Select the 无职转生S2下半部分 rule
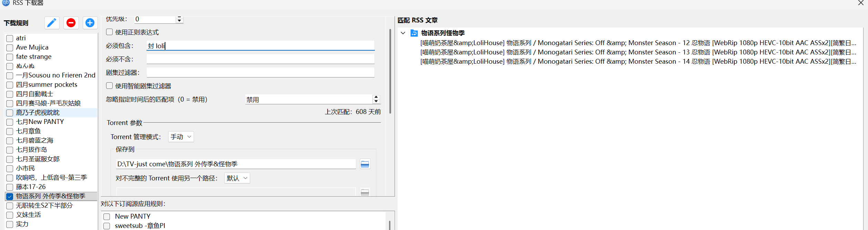The image size is (868, 230). 44,206
